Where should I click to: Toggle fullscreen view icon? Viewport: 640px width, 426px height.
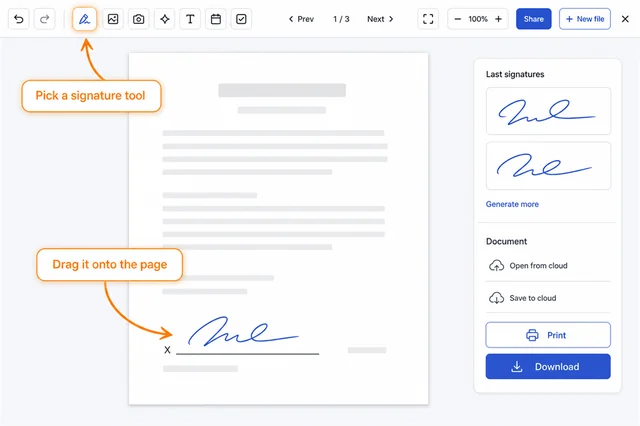[x=428, y=19]
